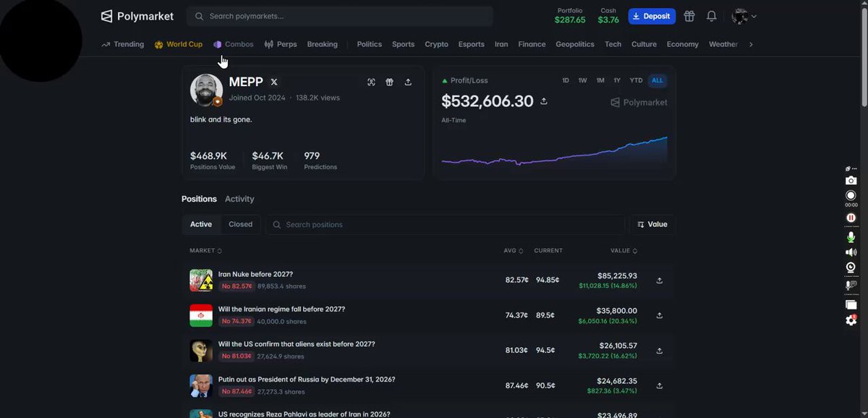Open the gift rewards icon in the top header
Image resolution: width=868 pixels, height=418 pixels.
(689, 16)
